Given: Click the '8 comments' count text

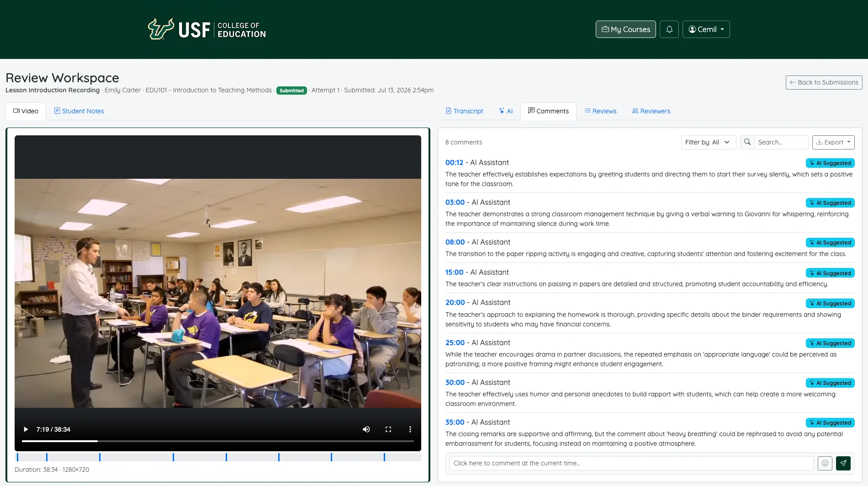Looking at the screenshot, I should click(x=464, y=142).
